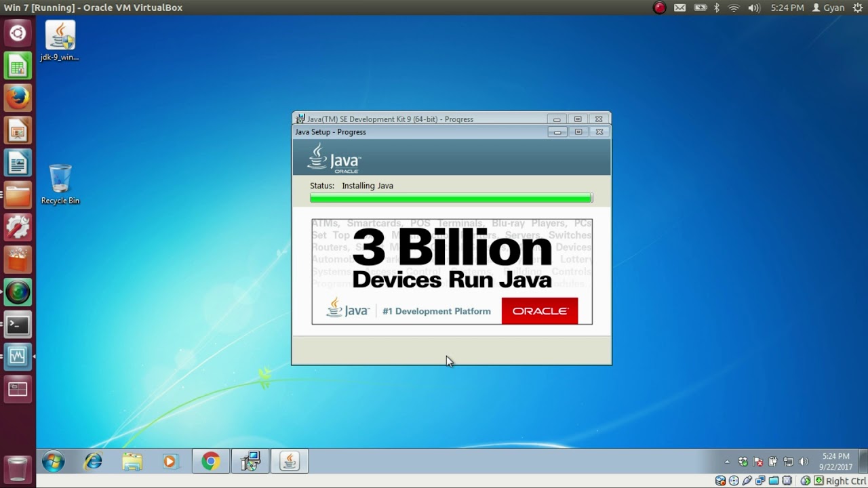Screen dimensions: 868x488
Task: Click VirtualBox hard disk activity indicator
Action: pyautogui.click(x=721, y=481)
